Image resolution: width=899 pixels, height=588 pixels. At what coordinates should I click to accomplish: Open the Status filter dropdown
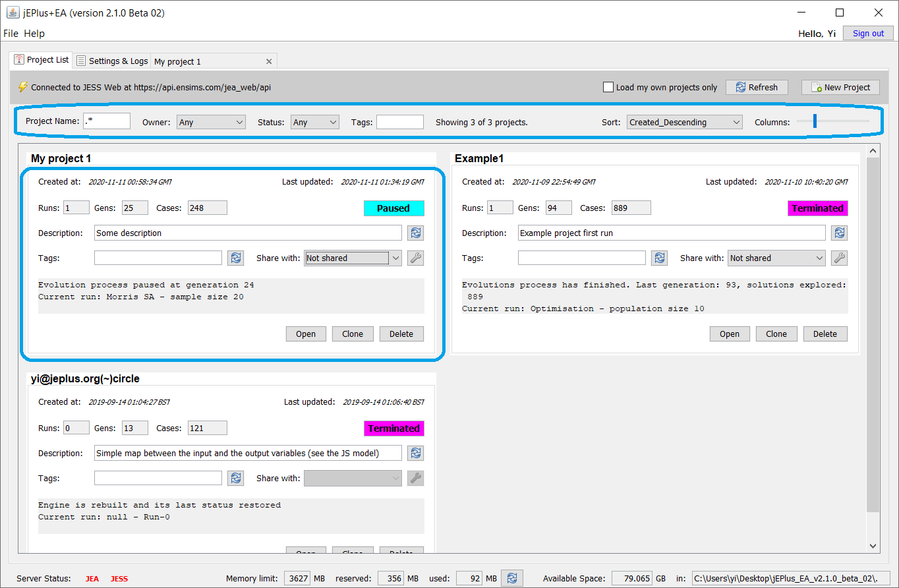pos(315,122)
